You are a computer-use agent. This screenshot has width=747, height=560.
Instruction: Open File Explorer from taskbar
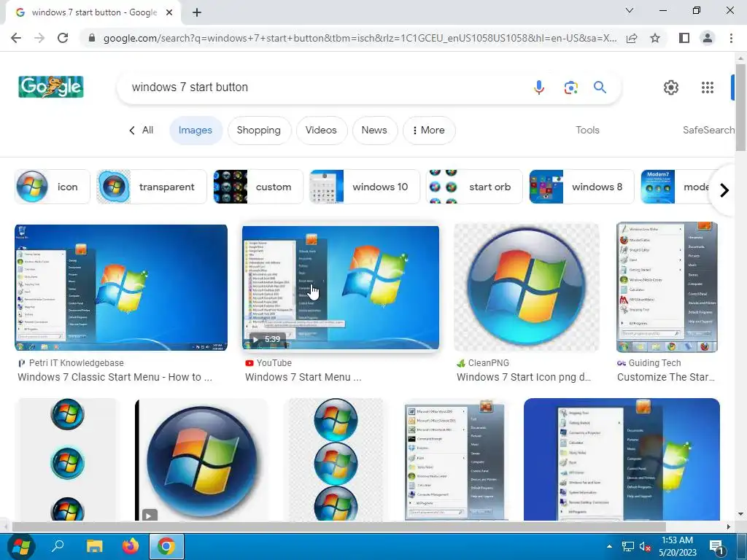(94, 546)
